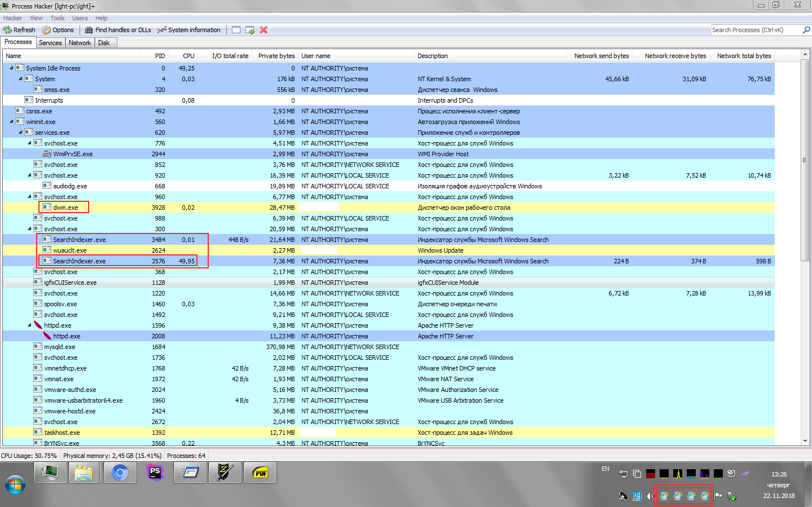
Task: Collapse the wininit.exe tree node
Action: click(11, 121)
